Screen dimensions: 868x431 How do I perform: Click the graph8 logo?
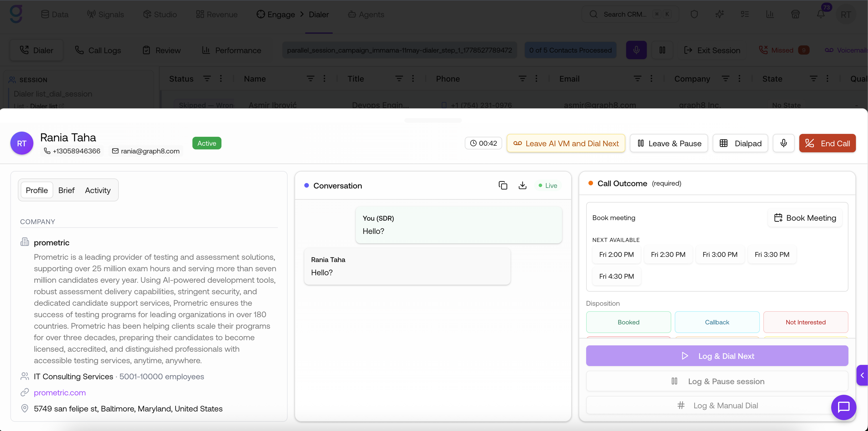(x=16, y=14)
